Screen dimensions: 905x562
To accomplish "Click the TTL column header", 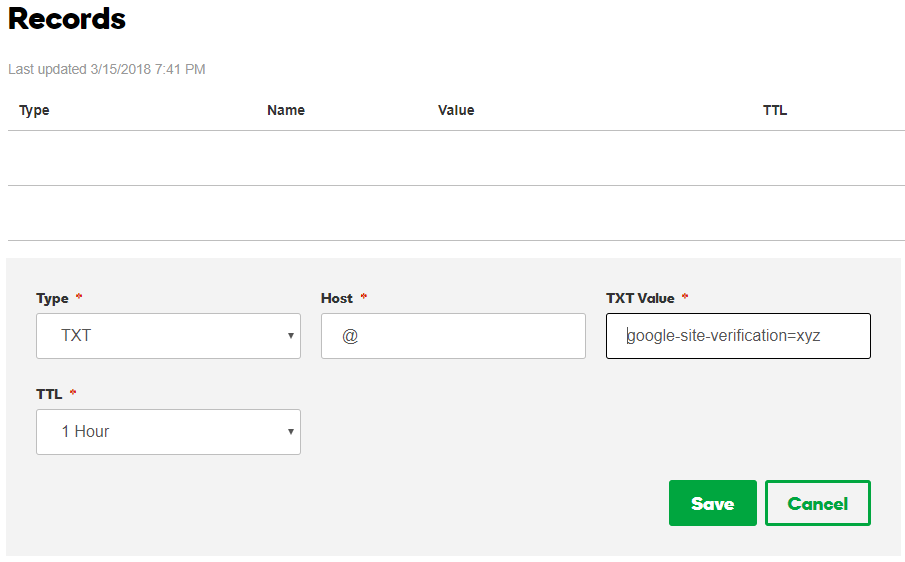I will pyautogui.click(x=775, y=110).
